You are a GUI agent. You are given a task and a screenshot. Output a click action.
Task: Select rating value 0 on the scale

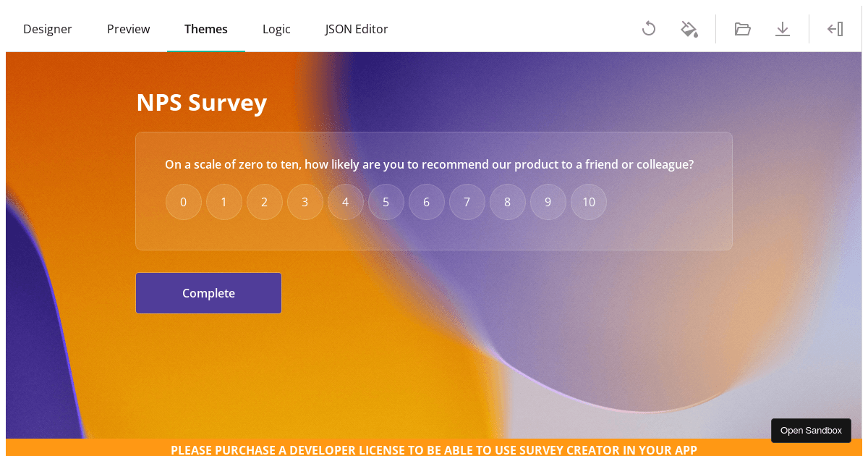pos(184,202)
